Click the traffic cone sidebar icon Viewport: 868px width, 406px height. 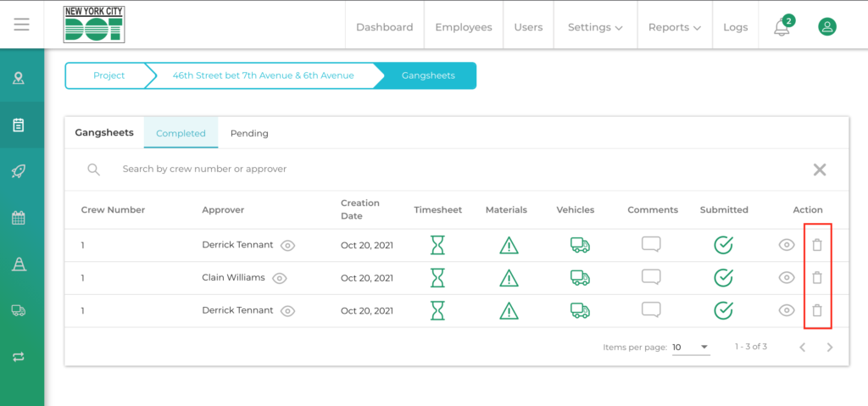19,264
